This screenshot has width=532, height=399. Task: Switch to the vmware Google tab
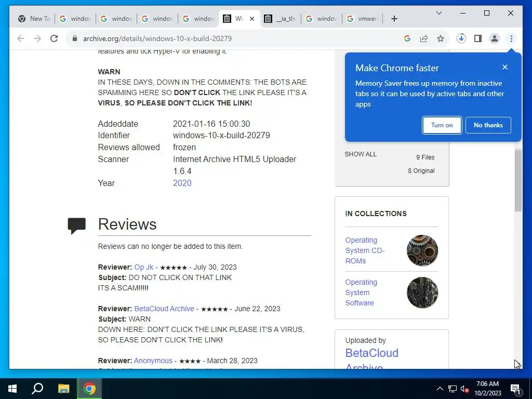click(x=363, y=19)
